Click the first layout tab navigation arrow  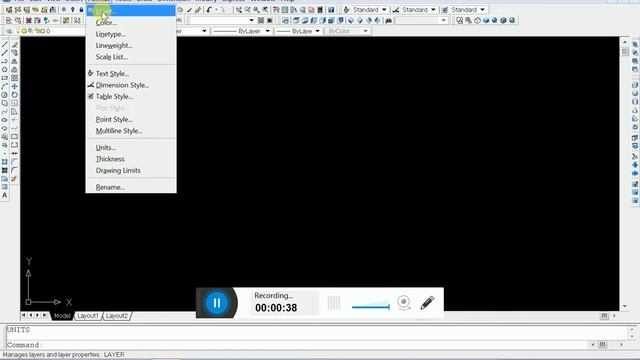click(x=24, y=316)
